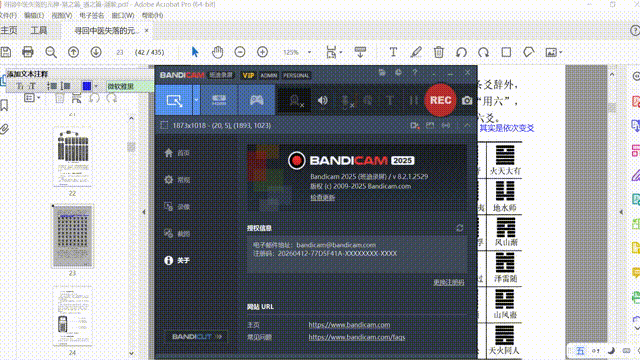The width and height of the screenshot is (640, 360).
Task: Open Bandicam output folder icon in title bar
Action: coord(382,73)
